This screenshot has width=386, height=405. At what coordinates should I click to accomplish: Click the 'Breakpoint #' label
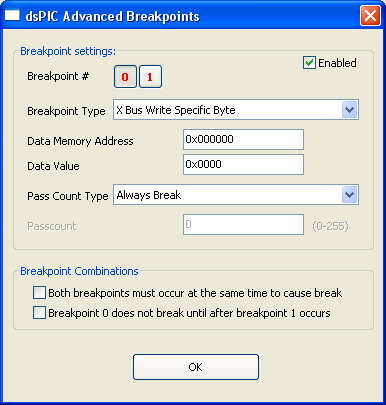click(58, 76)
